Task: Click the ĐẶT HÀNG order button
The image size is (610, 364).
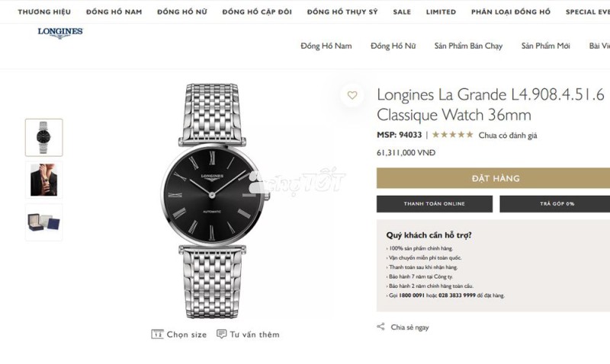Action: pos(493,178)
